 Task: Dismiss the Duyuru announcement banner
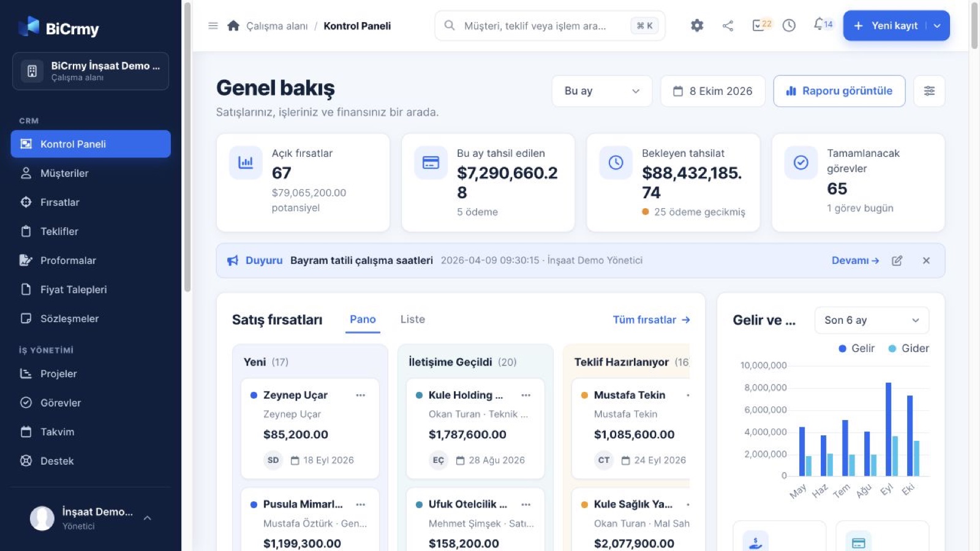coord(926,261)
